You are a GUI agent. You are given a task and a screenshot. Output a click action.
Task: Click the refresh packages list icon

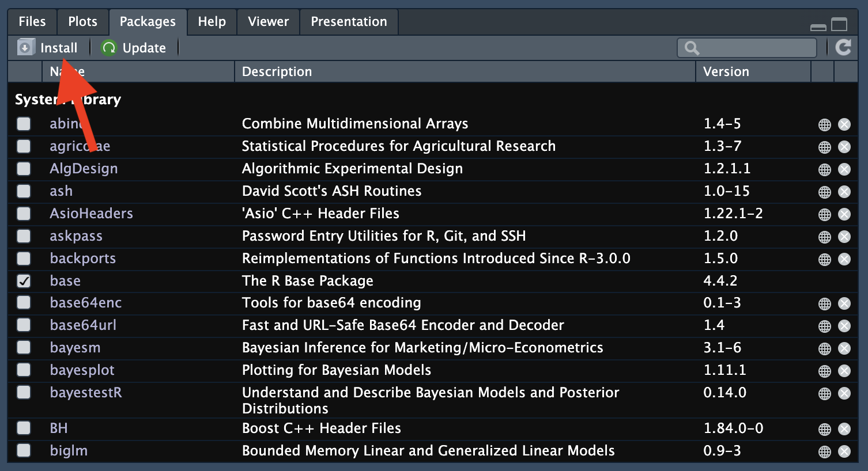[843, 48]
